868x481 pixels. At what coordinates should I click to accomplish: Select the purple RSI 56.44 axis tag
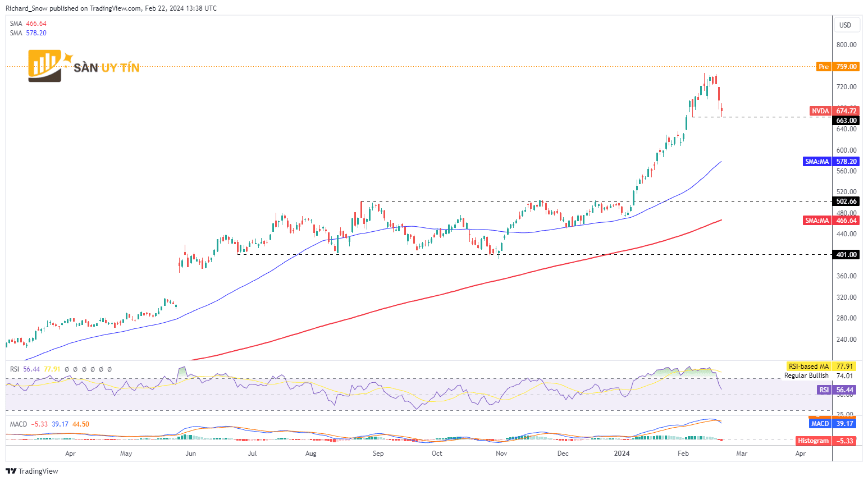pyautogui.click(x=837, y=390)
